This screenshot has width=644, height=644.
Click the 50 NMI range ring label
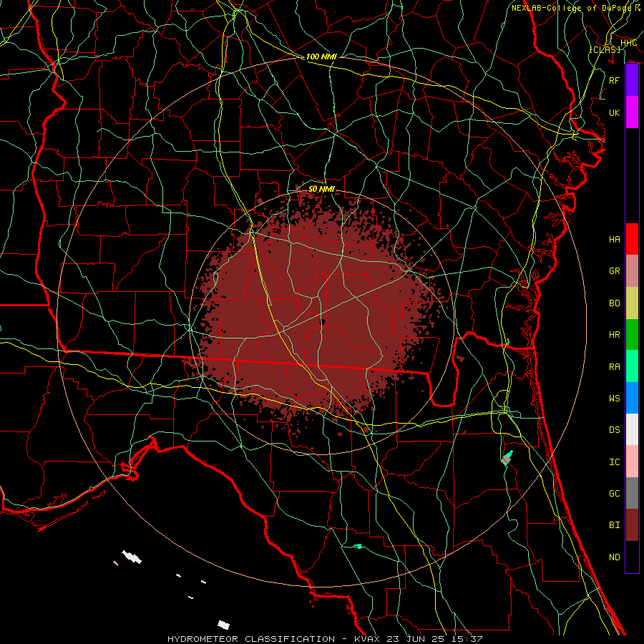(321, 189)
